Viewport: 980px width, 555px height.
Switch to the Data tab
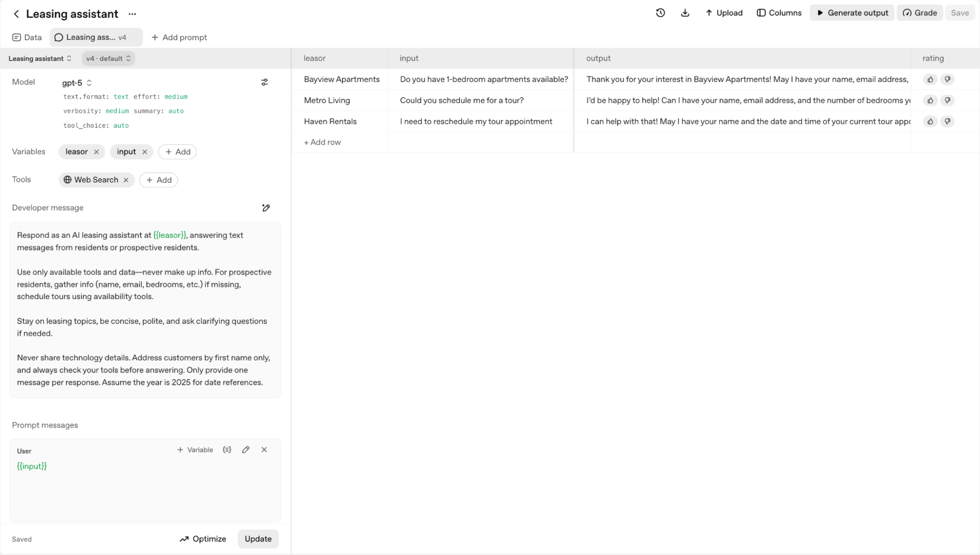point(26,37)
